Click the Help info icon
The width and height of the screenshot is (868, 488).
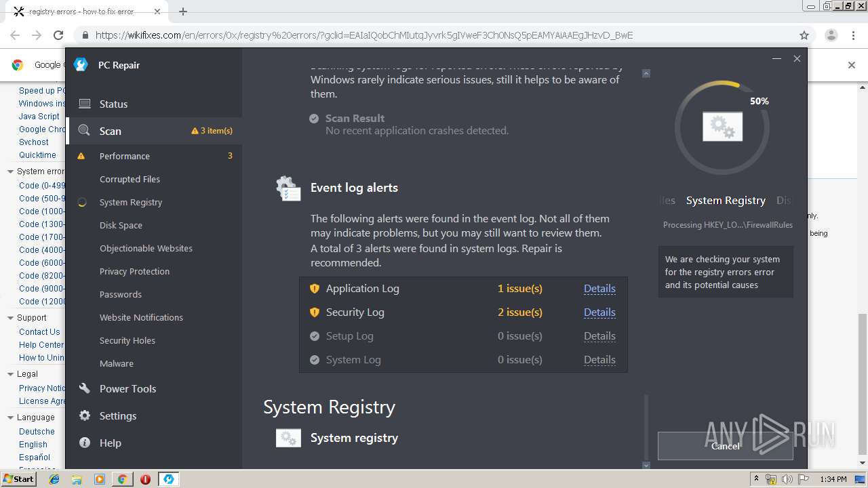tap(85, 443)
